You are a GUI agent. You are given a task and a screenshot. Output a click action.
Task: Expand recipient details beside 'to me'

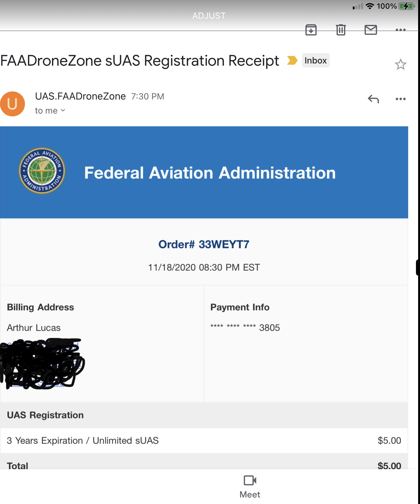click(x=63, y=110)
